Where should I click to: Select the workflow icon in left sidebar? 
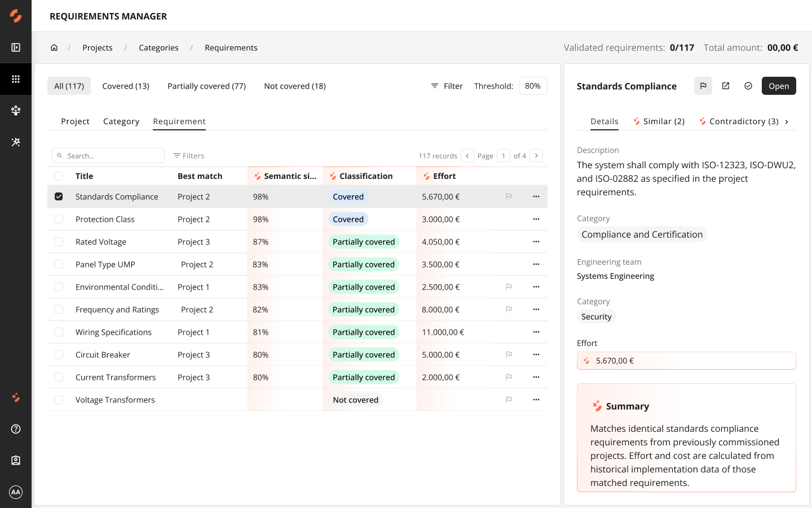pyautogui.click(x=16, y=111)
